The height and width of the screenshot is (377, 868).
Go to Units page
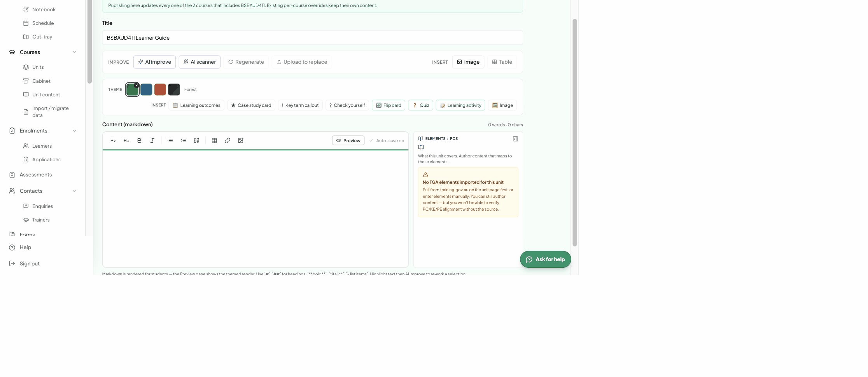click(x=38, y=67)
